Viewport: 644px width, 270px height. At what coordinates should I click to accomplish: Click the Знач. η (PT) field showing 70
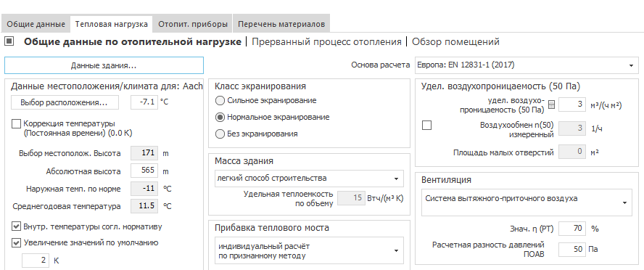(572, 229)
